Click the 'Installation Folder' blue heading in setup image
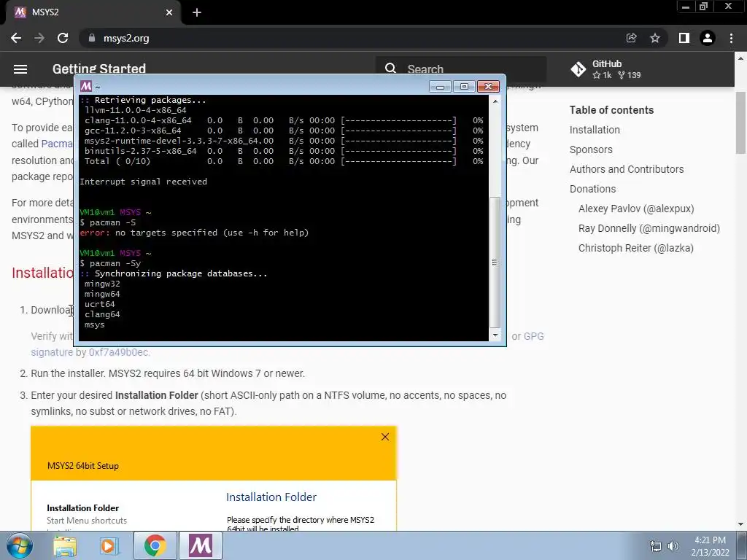Screen dimensions: 747x560 (271, 497)
